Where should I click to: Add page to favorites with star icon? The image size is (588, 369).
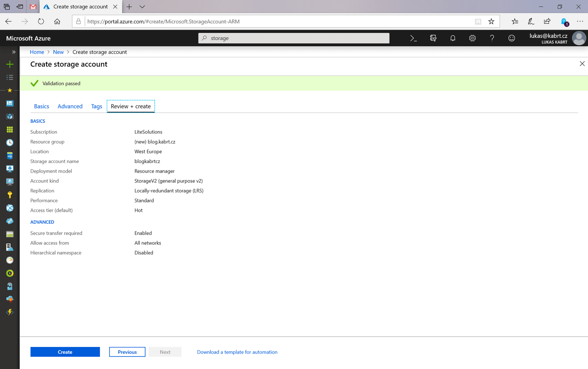point(491,21)
